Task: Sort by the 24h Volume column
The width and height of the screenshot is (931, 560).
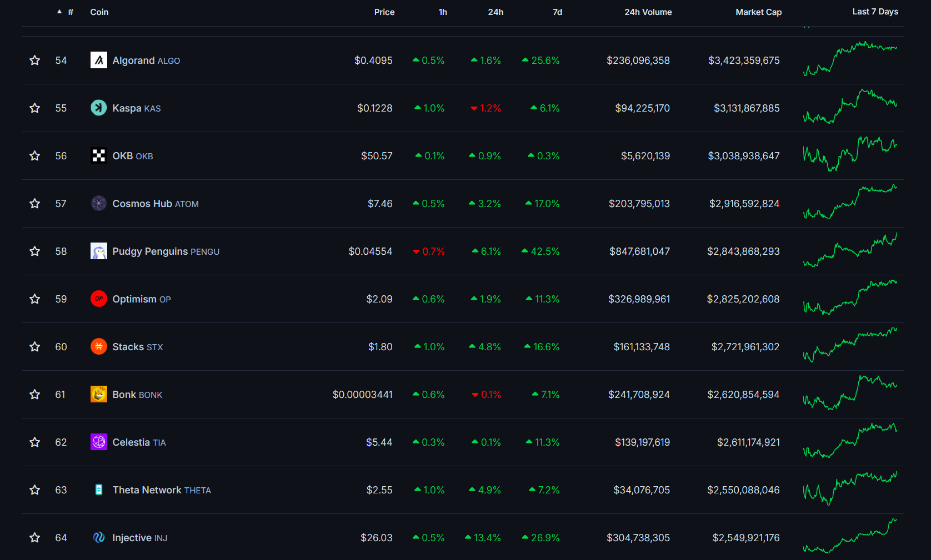Action: pyautogui.click(x=648, y=12)
